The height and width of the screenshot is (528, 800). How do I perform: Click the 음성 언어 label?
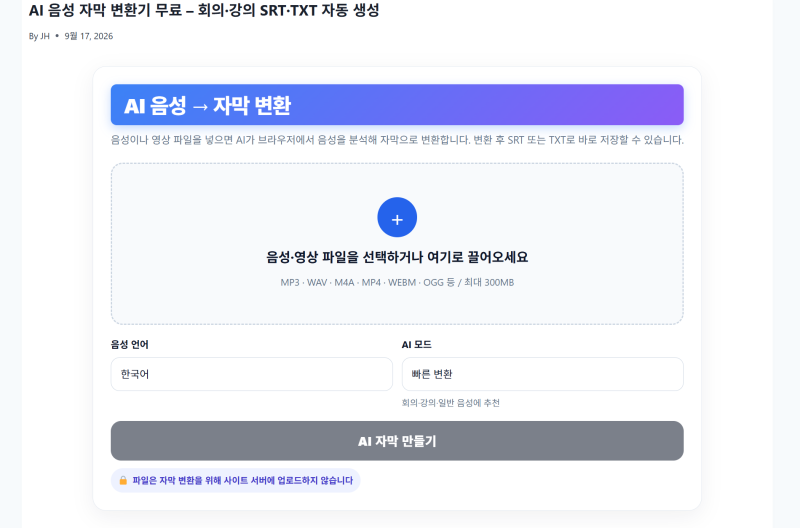coord(130,345)
